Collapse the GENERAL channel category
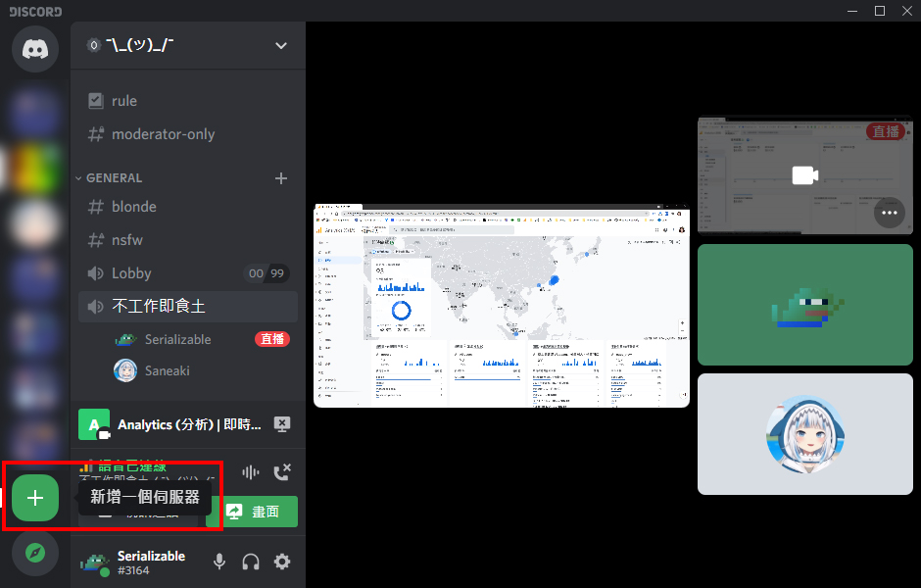Image resolution: width=921 pixels, height=588 pixels. pos(114,178)
